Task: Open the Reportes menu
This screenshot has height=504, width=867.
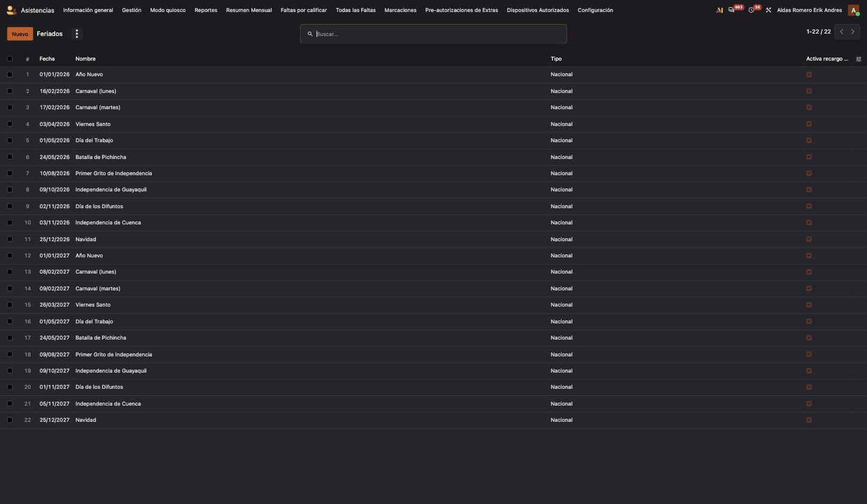Action: tap(206, 10)
